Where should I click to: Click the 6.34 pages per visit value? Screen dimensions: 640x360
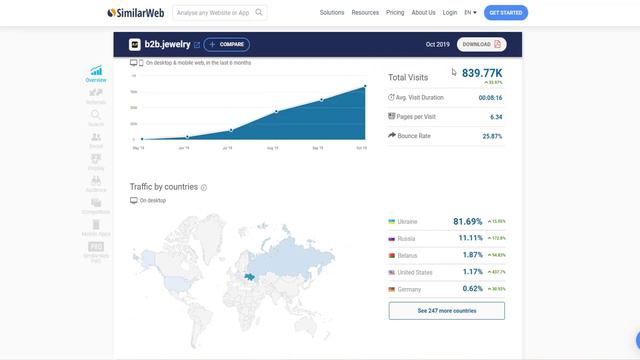tap(496, 117)
